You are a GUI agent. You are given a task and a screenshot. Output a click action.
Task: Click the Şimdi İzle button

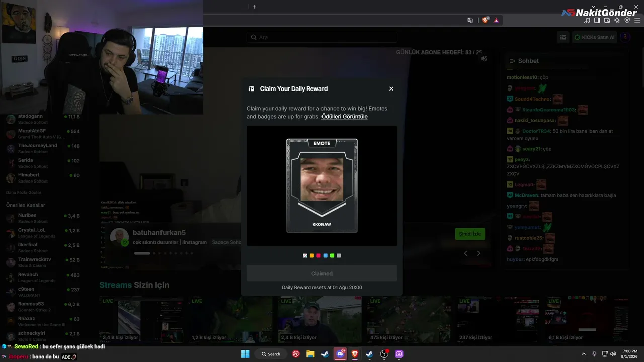470,234
